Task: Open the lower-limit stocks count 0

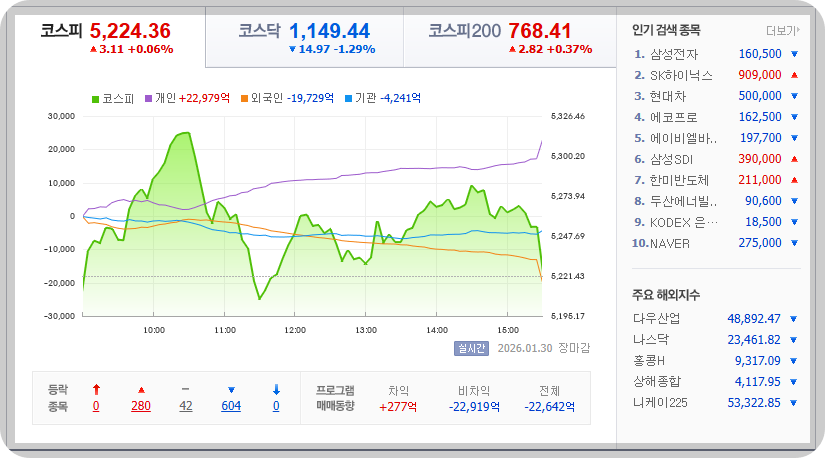Action: coord(276,406)
